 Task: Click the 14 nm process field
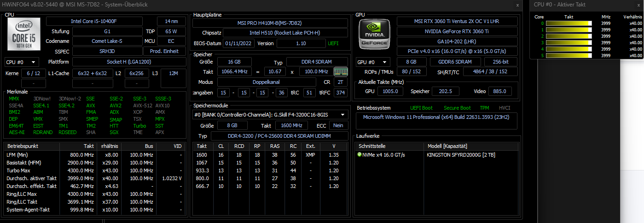tap(171, 21)
